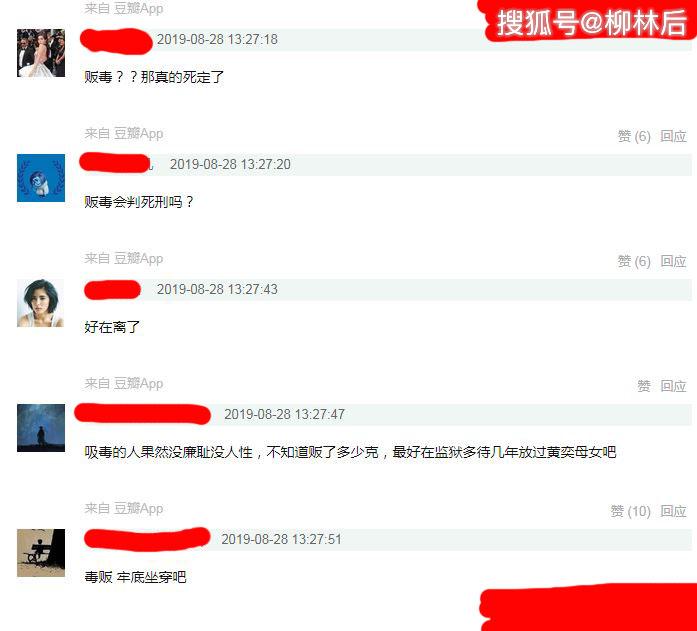Reply via 回应 above 13:27:51 comment

[673, 511]
